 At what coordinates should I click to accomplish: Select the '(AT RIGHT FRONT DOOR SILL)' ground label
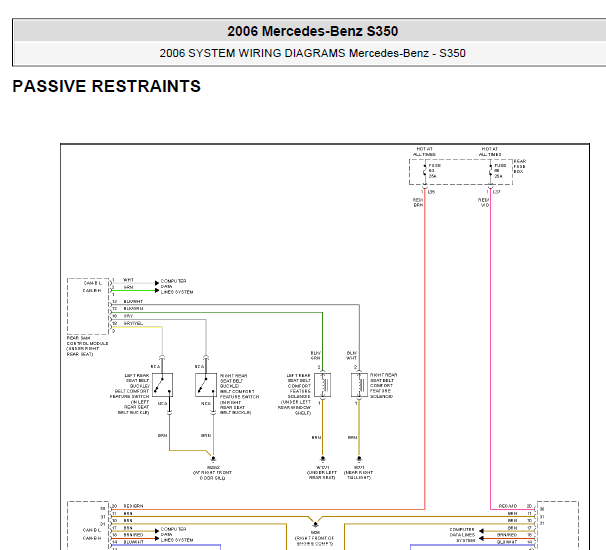pyautogui.click(x=212, y=475)
